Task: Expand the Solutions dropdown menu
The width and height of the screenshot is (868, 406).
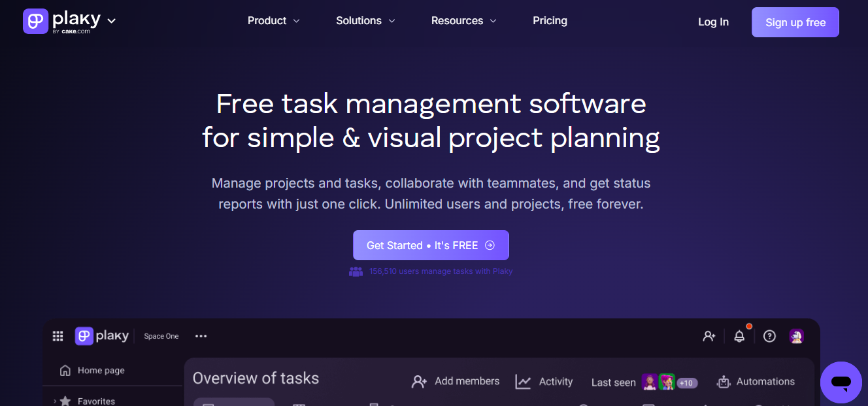Action: 365,21
